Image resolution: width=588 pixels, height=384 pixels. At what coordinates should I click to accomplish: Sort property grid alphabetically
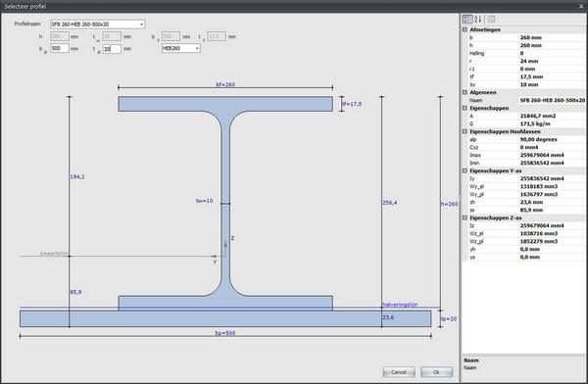point(478,20)
